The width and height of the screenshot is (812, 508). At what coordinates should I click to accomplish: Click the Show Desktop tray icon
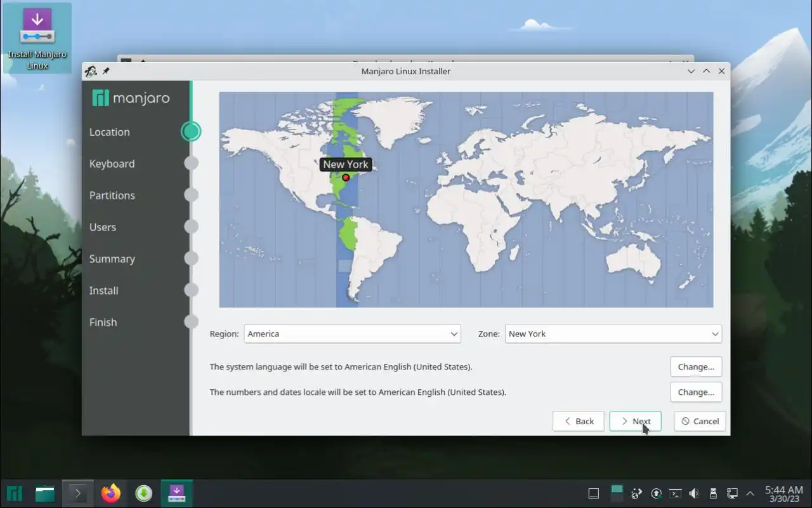(593, 493)
